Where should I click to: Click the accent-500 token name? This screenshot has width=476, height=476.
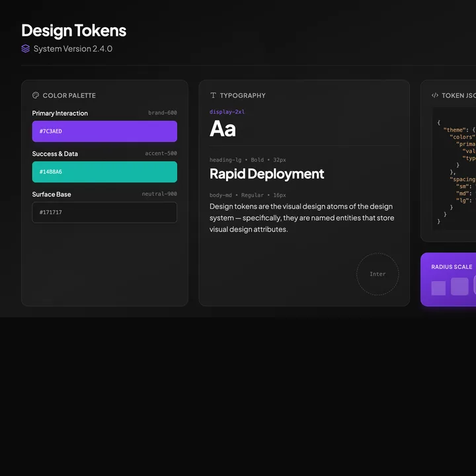click(161, 153)
